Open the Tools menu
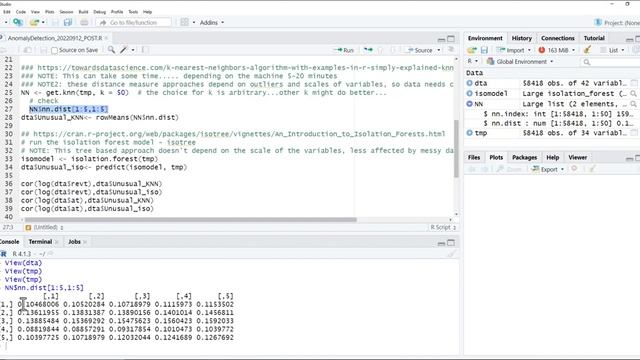The height and width of the screenshot is (360, 640). coord(133,12)
